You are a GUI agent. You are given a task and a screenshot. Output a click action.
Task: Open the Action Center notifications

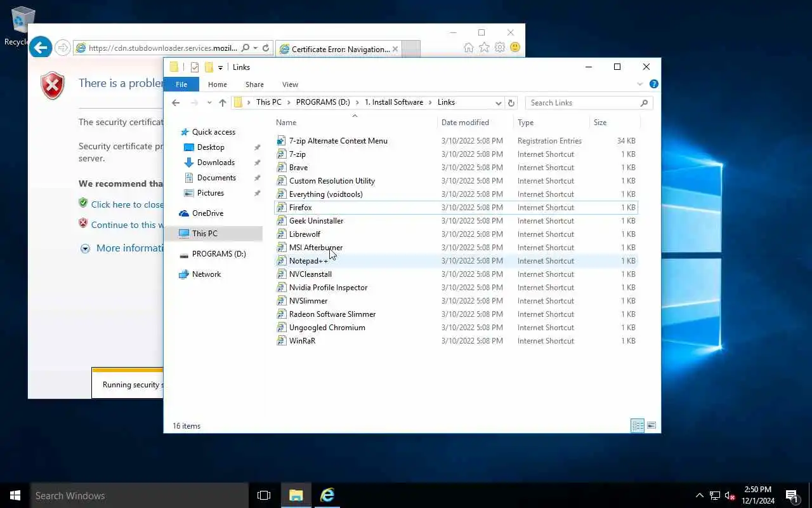point(792,495)
